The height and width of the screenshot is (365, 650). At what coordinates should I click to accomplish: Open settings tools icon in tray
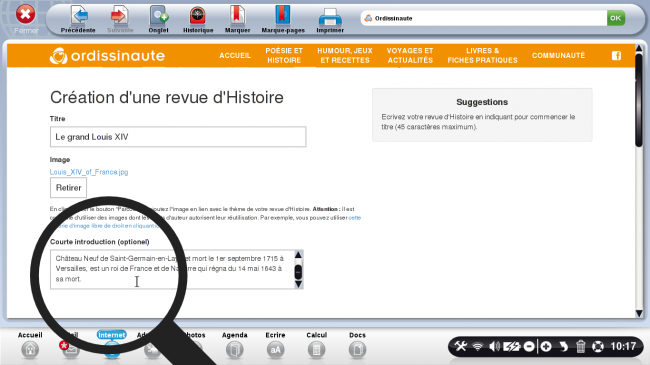461,346
